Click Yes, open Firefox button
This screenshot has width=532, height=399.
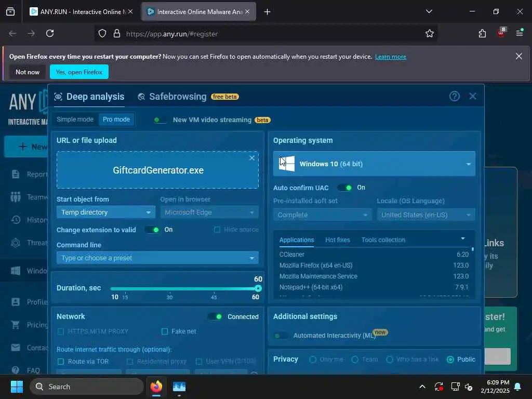79,72
